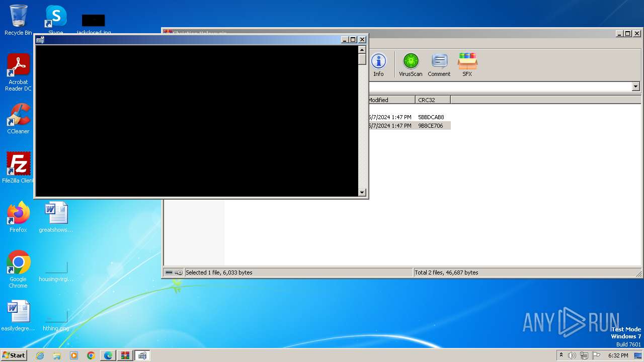
Task: Switch to console app taskbar button
Action: 142,355
